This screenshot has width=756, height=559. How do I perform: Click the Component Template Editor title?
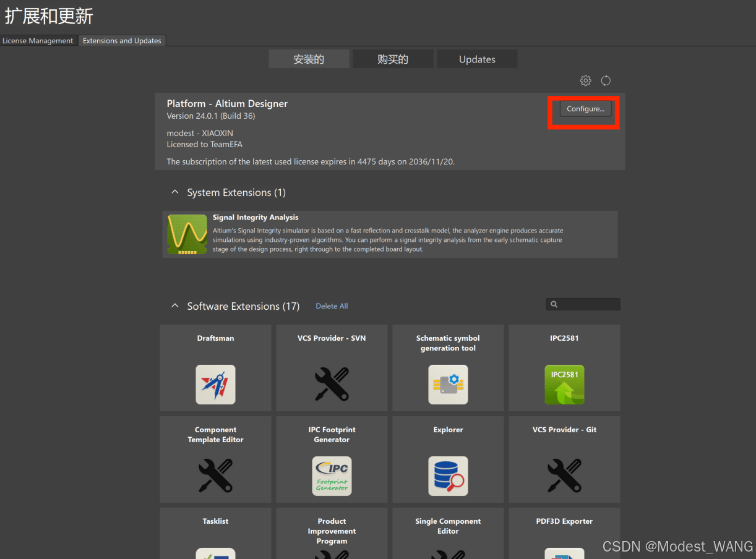[x=215, y=435]
